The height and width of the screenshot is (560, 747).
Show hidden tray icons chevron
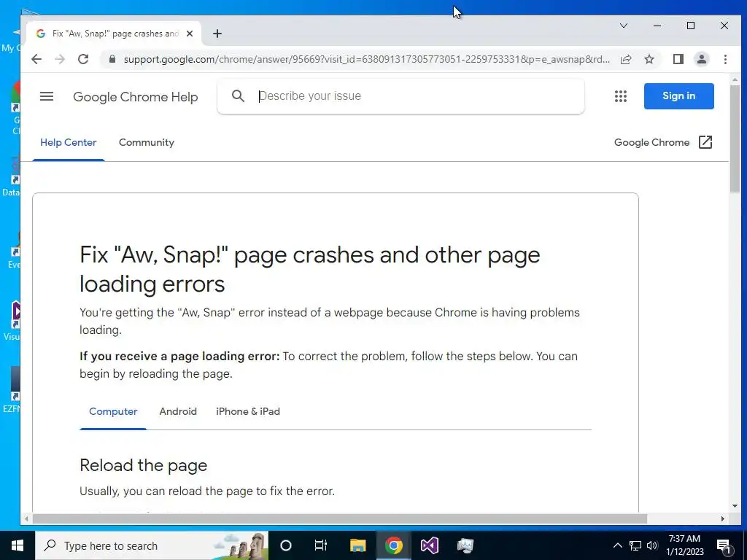pyautogui.click(x=617, y=545)
